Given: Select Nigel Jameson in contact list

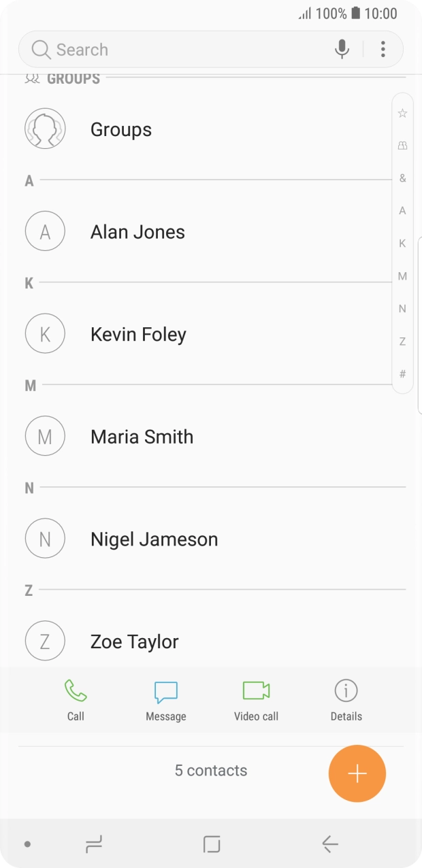Looking at the screenshot, I should click(154, 539).
